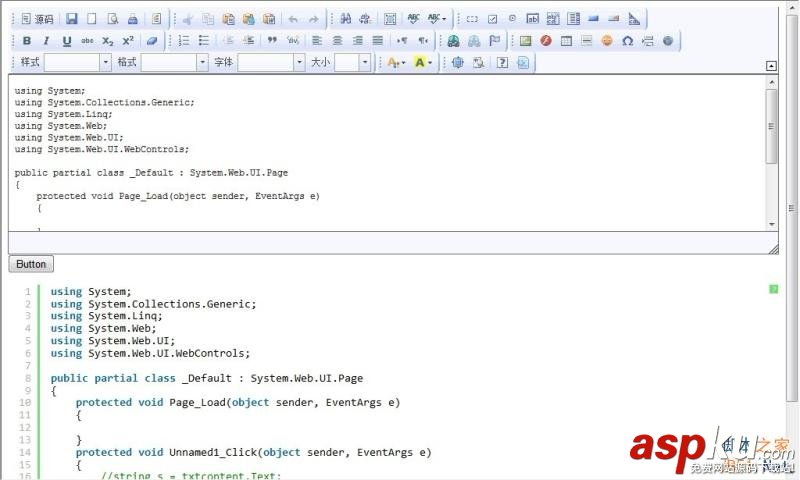This screenshot has width=800, height=480.
Task: Click the Paste icon
Action: coord(229,19)
